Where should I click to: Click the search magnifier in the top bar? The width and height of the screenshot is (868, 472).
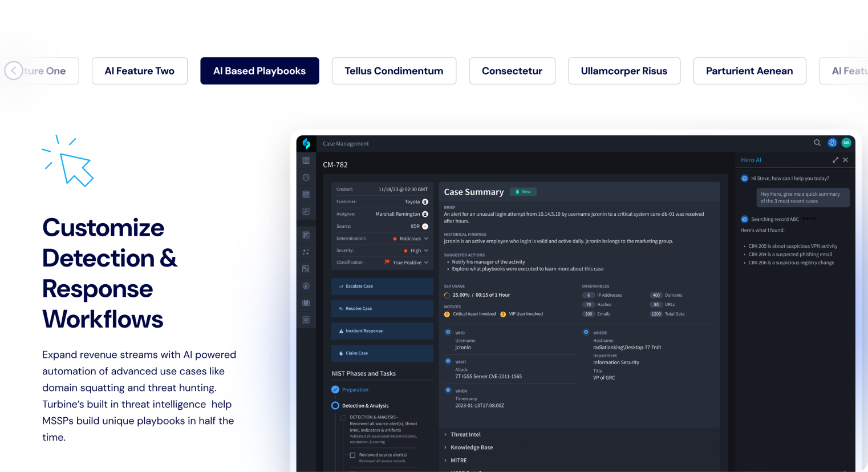(x=817, y=143)
